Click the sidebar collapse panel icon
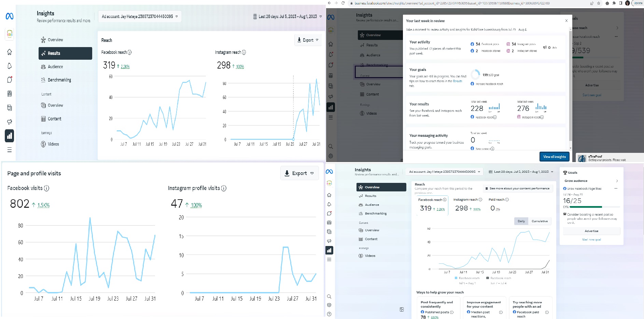The width and height of the screenshot is (644, 319). coord(402,309)
